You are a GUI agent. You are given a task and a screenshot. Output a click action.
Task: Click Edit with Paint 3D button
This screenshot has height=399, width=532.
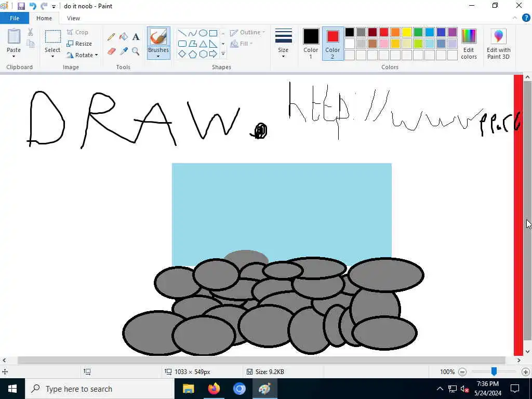point(498,44)
